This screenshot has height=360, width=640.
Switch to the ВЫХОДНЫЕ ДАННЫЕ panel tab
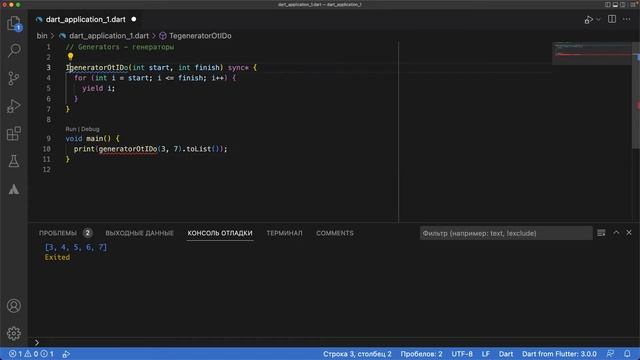pyautogui.click(x=140, y=233)
